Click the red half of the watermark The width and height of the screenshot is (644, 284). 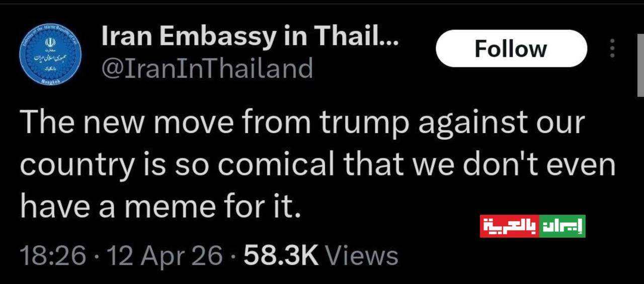click(x=509, y=226)
